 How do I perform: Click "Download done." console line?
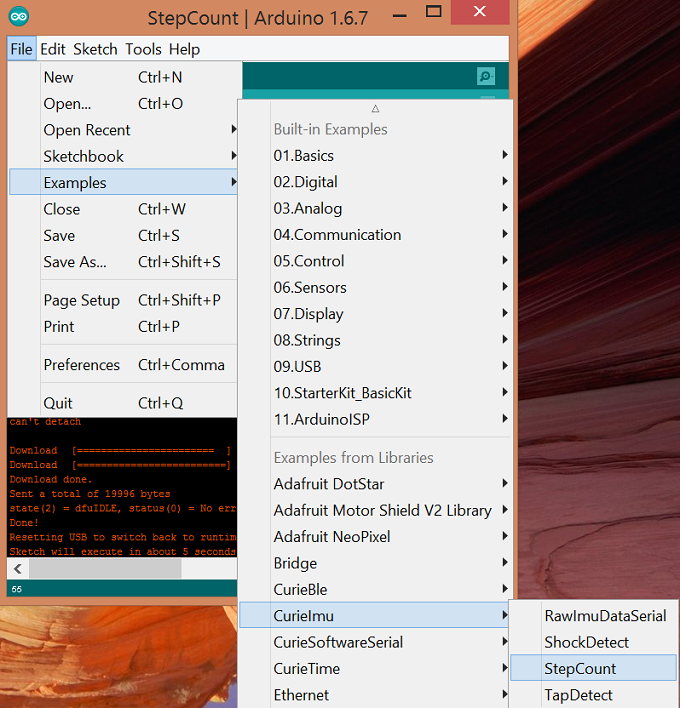pyautogui.click(x=51, y=480)
